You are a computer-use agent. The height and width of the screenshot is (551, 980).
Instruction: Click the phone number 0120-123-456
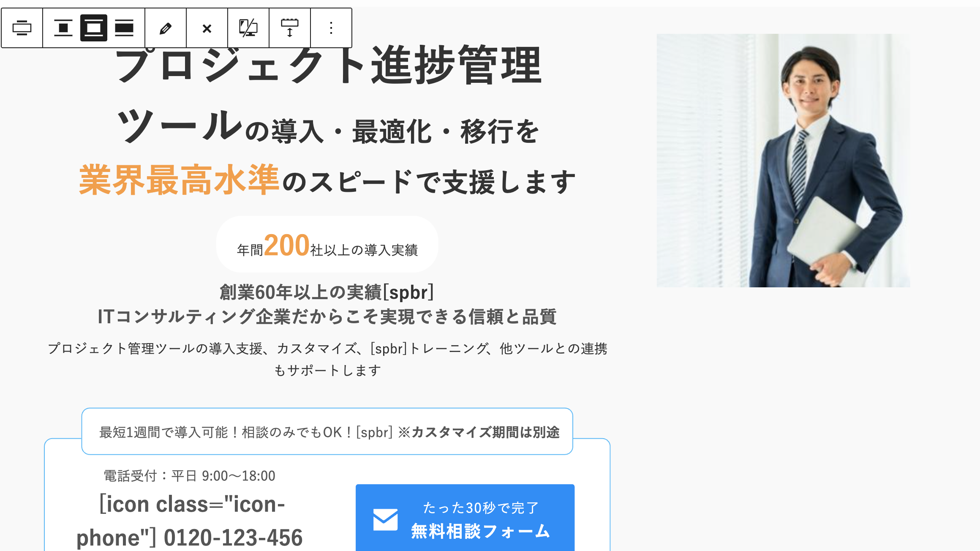click(233, 537)
